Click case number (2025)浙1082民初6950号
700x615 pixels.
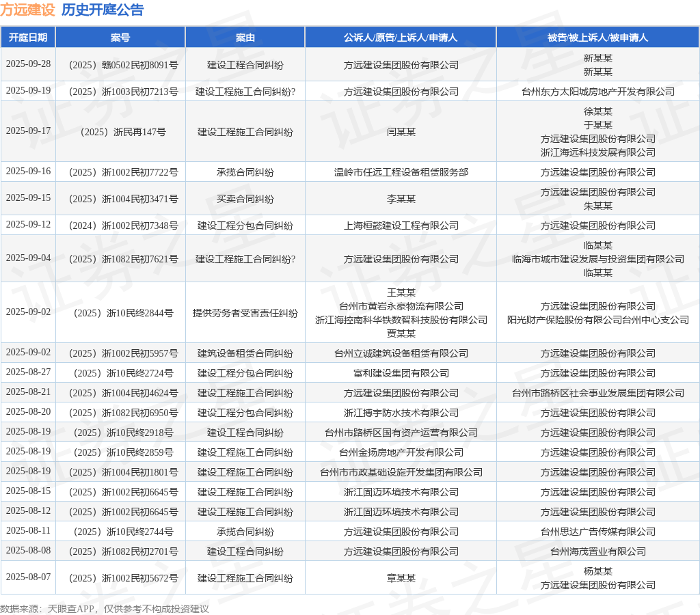click(x=123, y=413)
